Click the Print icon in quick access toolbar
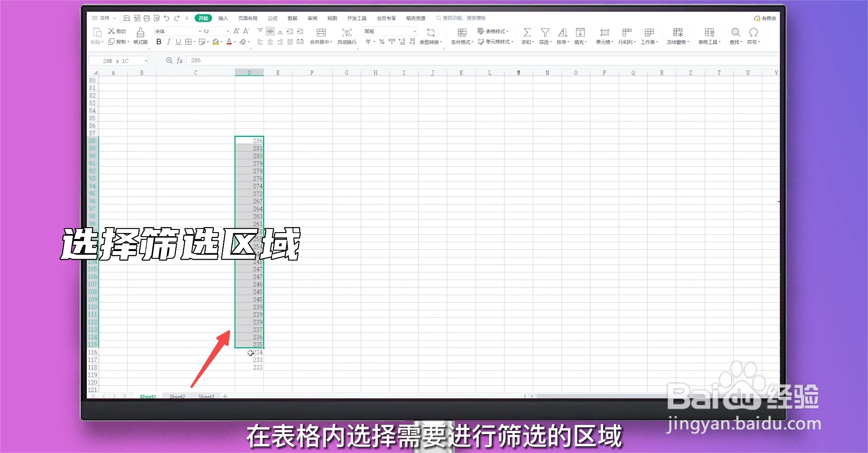The width and height of the screenshot is (868, 453). (x=146, y=18)
